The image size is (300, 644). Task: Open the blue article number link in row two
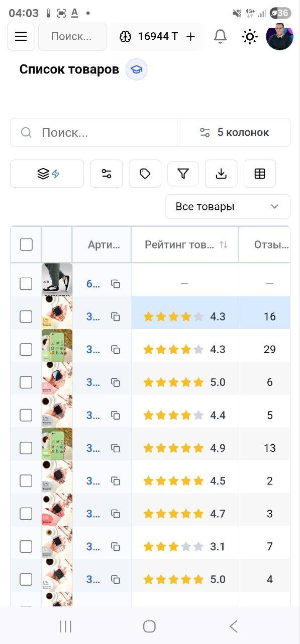tap(92, 316)
